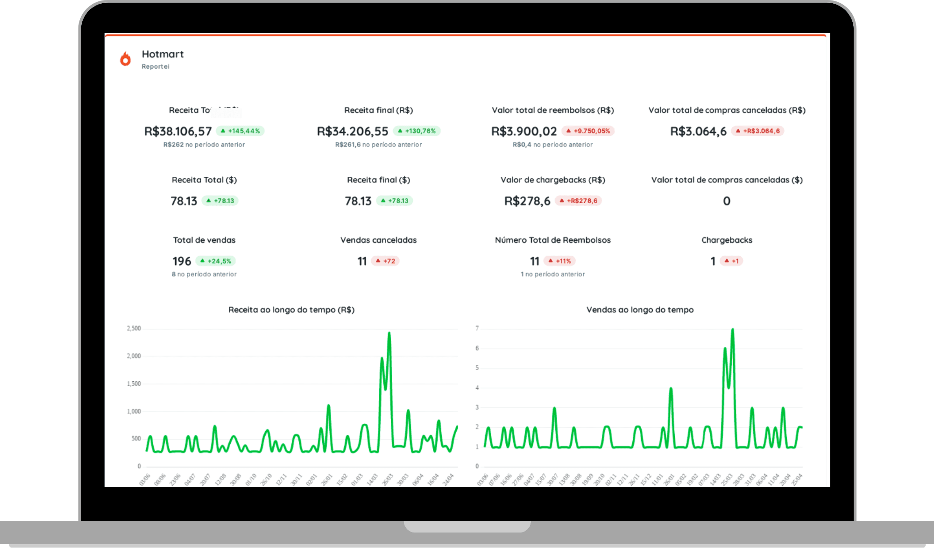934x560 pixels.
Task: Click the Número Total de Reembolsos value 11
Action: [533, 261]
